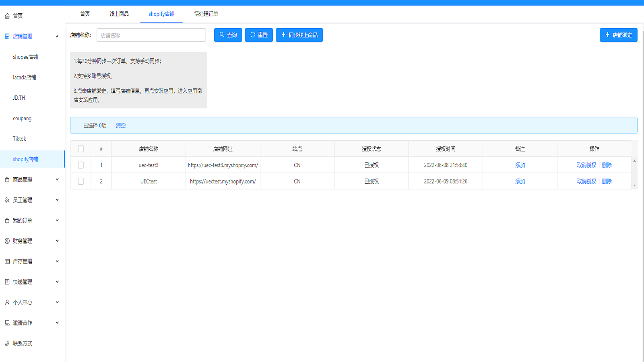Click the home icon in the sidebar
The image size is (644, 362).
point(7,16)
